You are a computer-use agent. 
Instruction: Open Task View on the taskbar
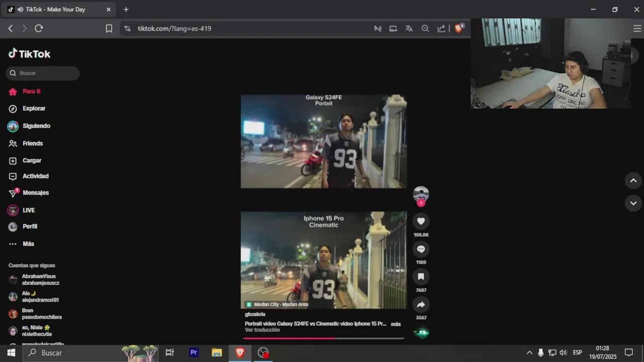(x=170, y=353)
